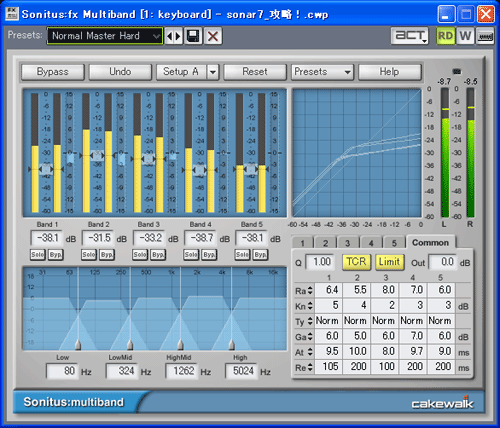Click the Out gain field 0.0
This screenshot has height=428, width=500.
pyautogui.click(x=442, y=262)
